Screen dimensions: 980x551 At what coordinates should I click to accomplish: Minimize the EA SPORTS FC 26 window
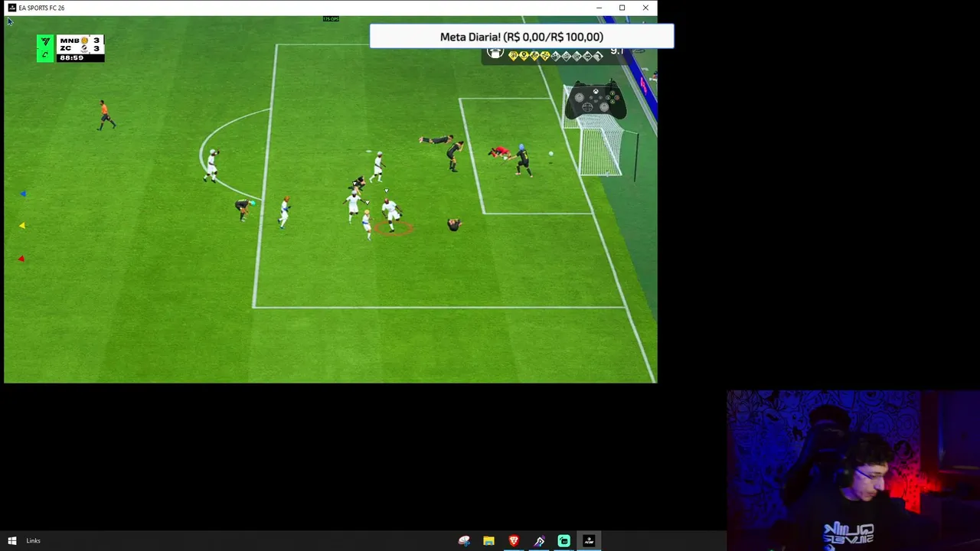pyautogui.click(x=599, y=8)
